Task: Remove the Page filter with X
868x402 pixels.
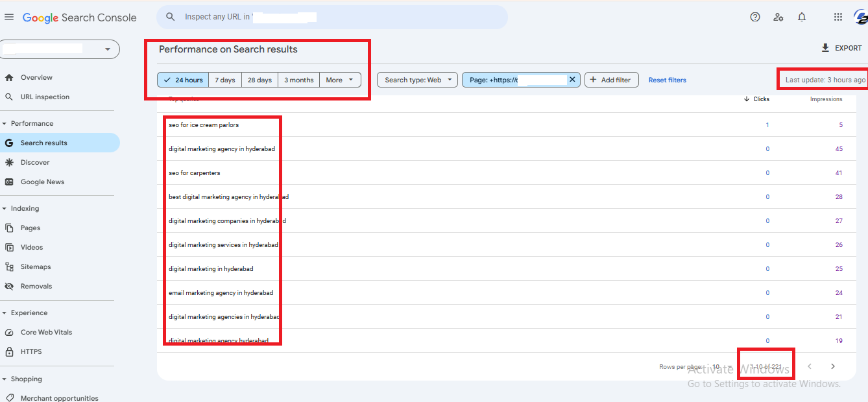Action: point(572,79)
